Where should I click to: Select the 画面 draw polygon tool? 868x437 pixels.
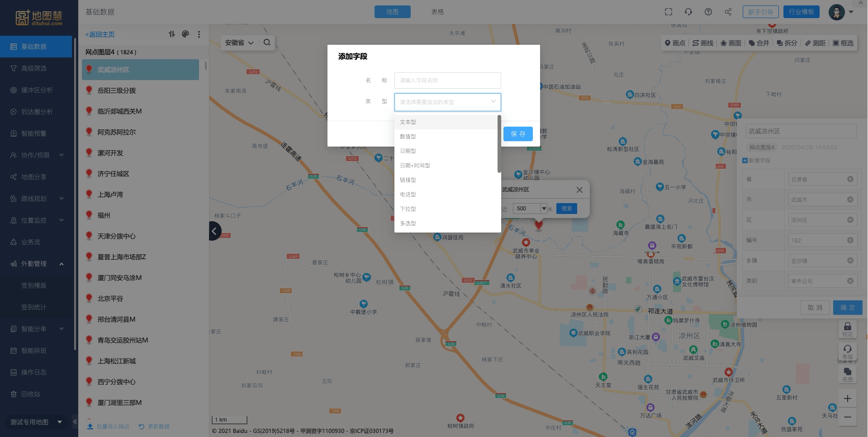coord(731,43)
